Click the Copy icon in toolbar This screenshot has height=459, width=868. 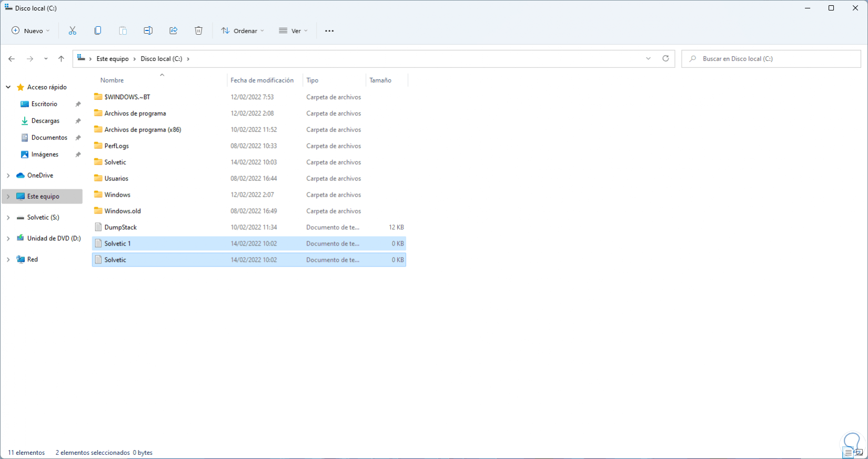point(97,30)
